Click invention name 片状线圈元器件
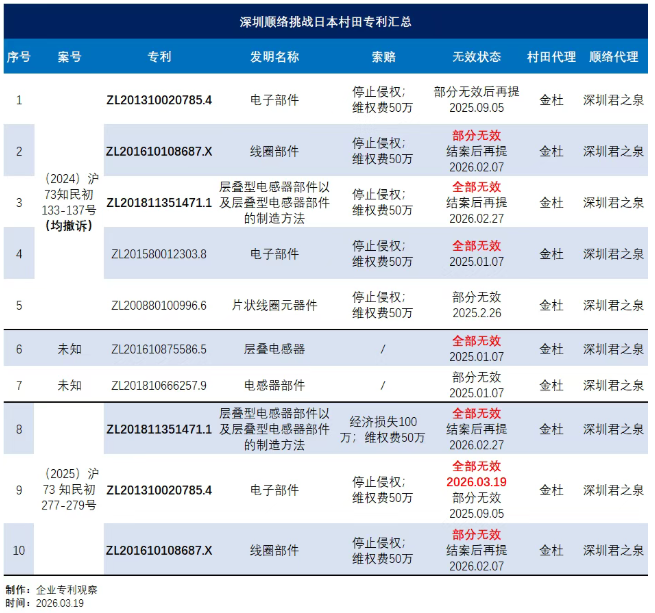The height and width of the screenshot is (613, 655). [274, 305]
